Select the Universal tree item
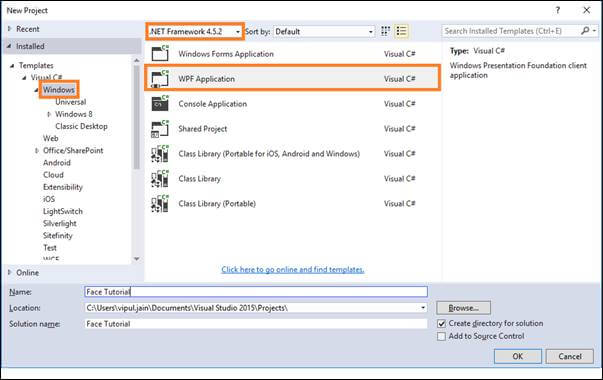Viewport: 603px width, 380px height. click(x=70, y=102)
